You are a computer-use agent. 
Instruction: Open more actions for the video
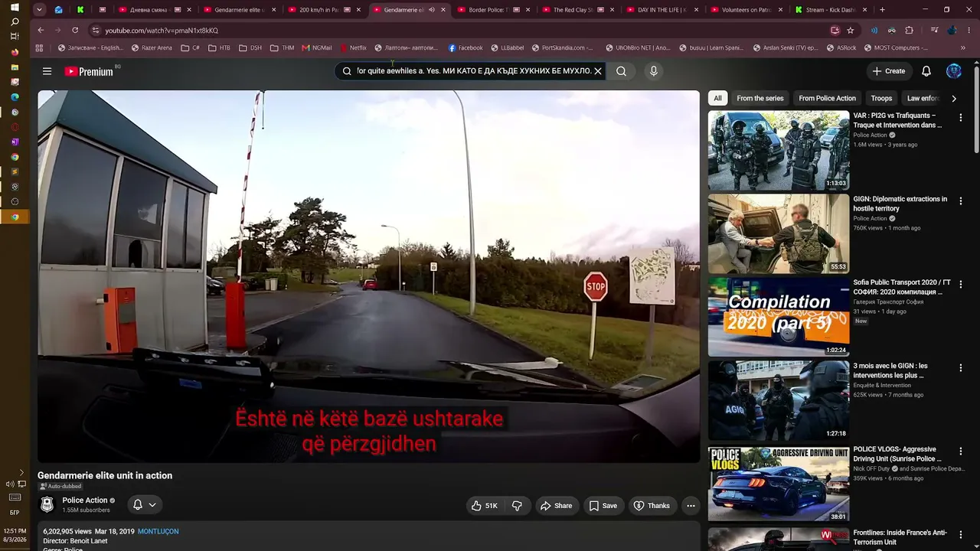click(691, 506)
